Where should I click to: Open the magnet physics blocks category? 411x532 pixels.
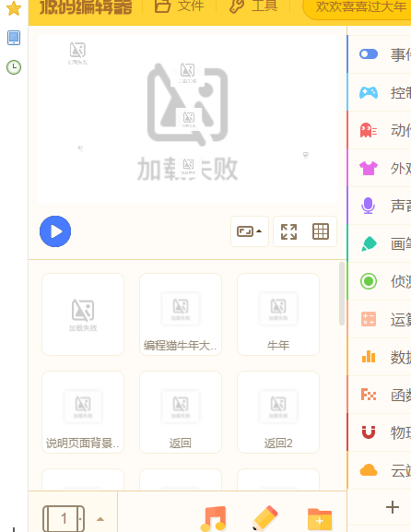tap(369, 432)
